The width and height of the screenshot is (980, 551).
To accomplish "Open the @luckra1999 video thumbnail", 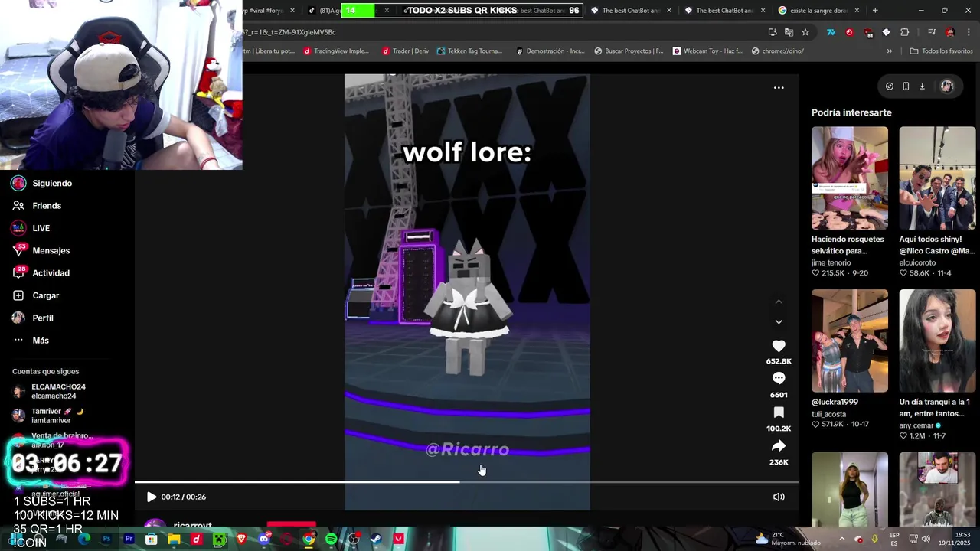I will pos(850,341).
